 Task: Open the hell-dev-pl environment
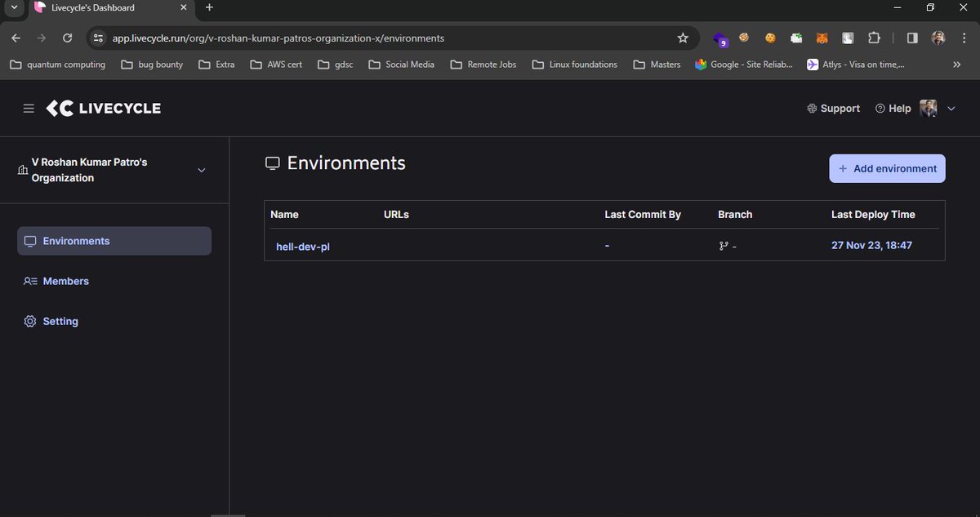click(x=303, y=246)
